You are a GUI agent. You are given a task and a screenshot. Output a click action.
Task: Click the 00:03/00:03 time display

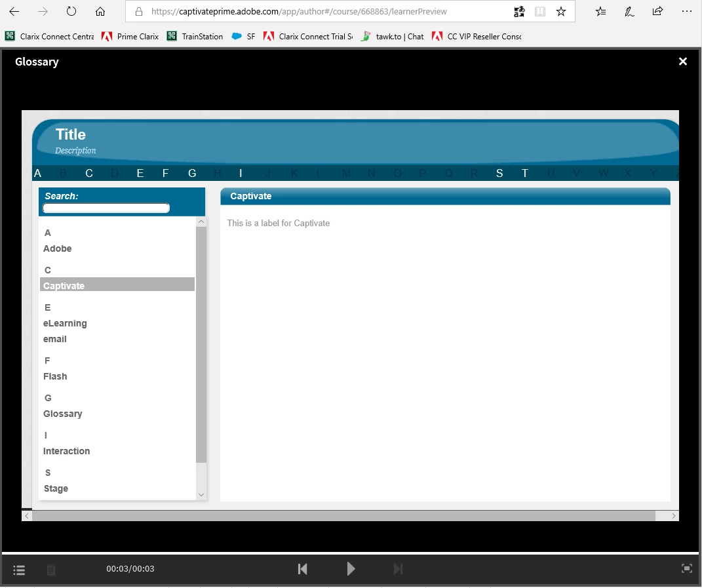[x=130, y=569]
